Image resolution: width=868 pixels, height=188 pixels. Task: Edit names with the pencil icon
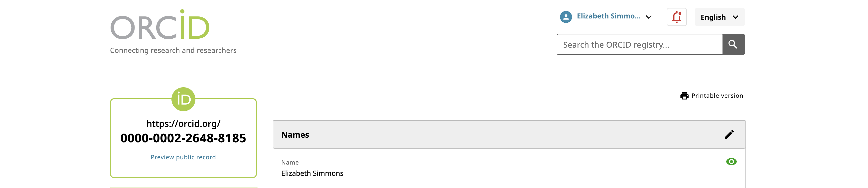[729, 134]
